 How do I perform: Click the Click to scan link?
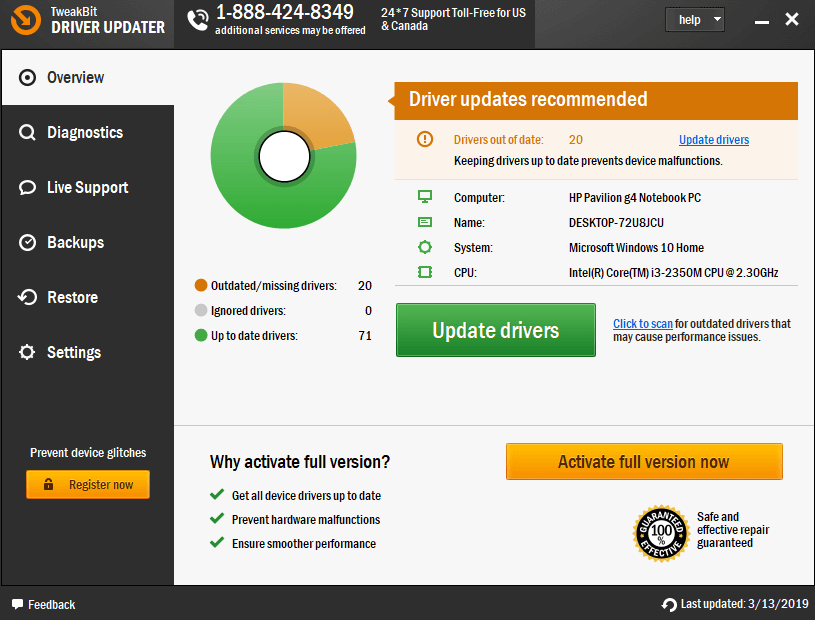coord(642,324)
